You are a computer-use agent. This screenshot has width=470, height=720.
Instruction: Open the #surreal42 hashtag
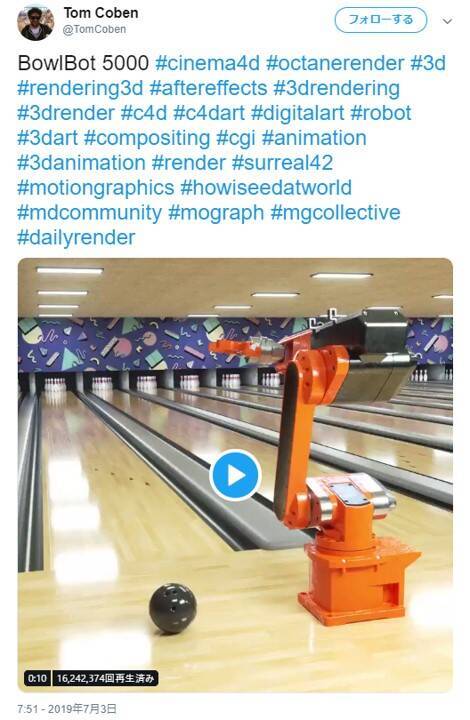(x=282, y=163)
